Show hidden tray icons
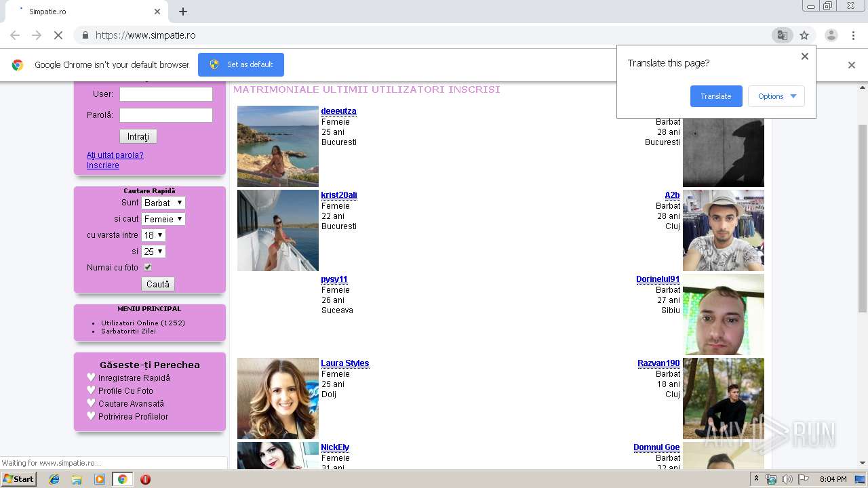The image size is (868, 488). click(756, 479)
